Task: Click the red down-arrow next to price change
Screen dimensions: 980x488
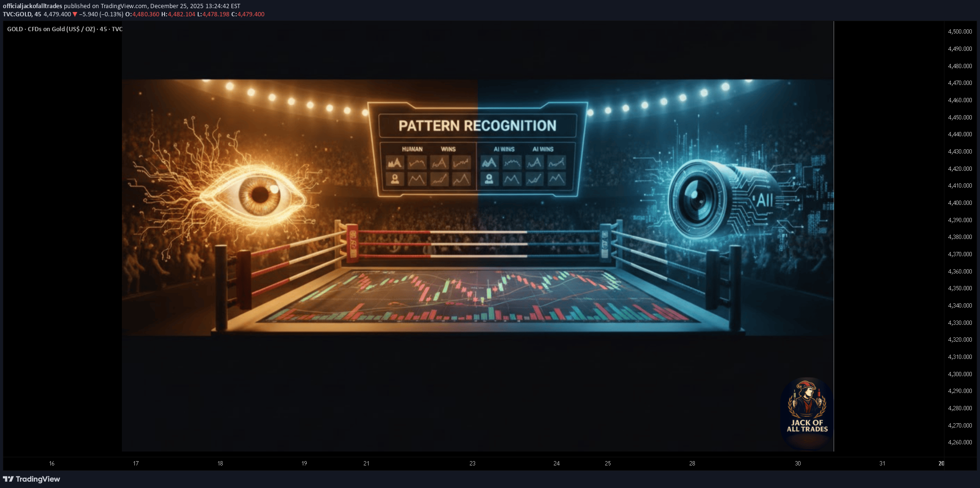Action: 75,14
